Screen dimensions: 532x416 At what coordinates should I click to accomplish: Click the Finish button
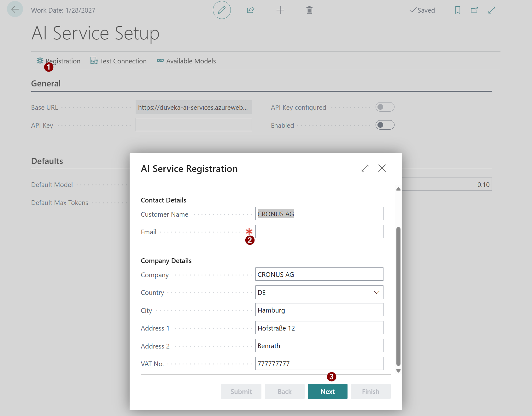click(371, 391)
